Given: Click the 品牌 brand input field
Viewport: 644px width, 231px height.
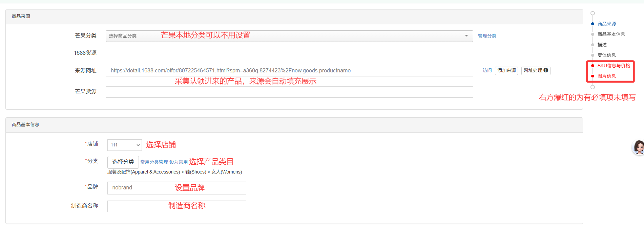Looking at the screenshot, I should (176, 188).
